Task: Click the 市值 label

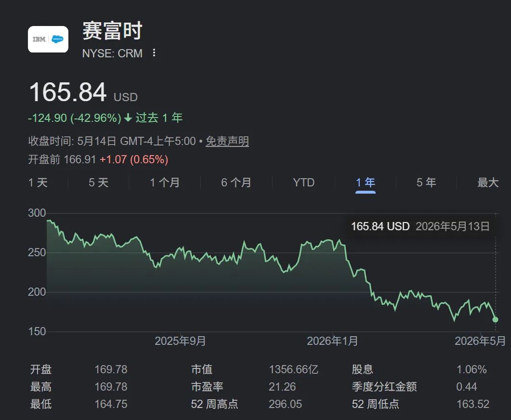Action: (x=202, y=369)
